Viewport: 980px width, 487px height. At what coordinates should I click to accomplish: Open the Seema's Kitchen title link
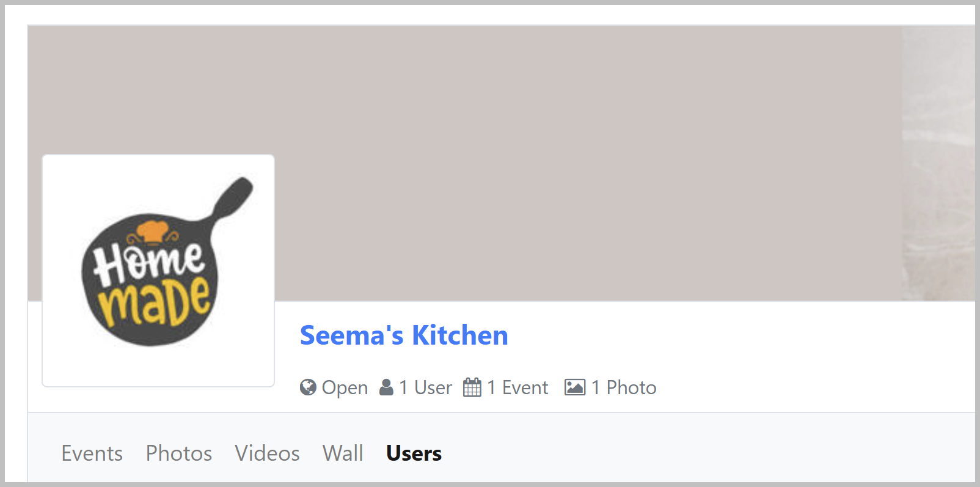coord(404,335)
